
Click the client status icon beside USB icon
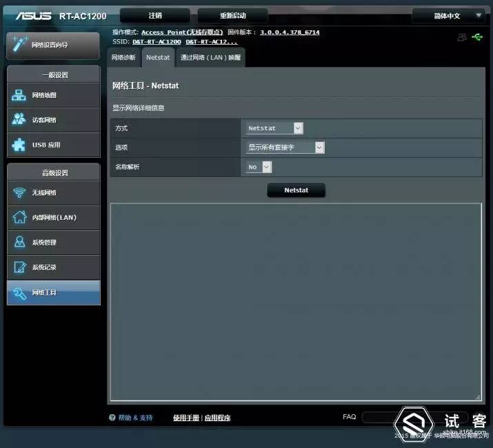[462, 37]
